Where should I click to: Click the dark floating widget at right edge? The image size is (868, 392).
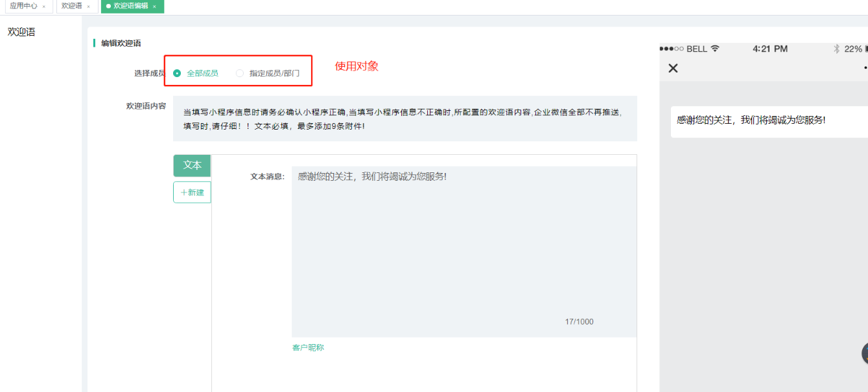[865, 354]
